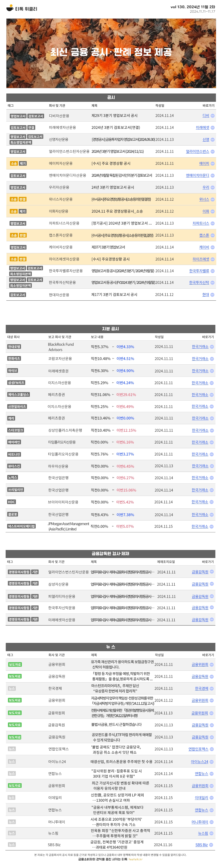Click 연결 tag in 미래에셋자산운용 row
This screenshot has width=221, height=868.
click(x=31, y=128)
